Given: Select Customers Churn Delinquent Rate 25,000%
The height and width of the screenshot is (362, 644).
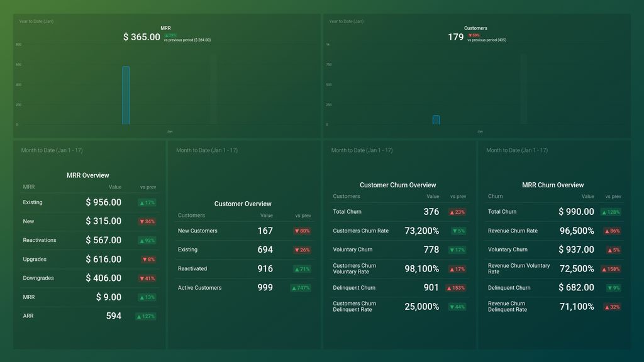Looking at the screenshot, I should 422,307.
